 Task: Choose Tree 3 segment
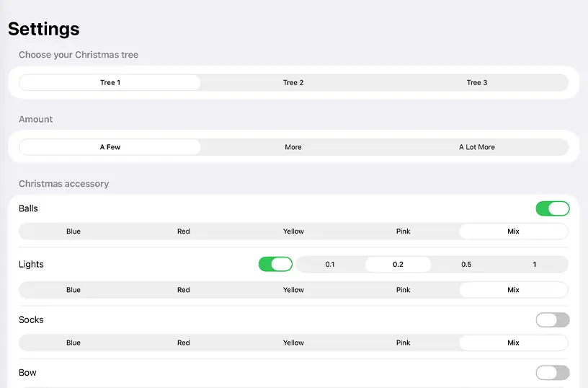(x=476, y=82)
